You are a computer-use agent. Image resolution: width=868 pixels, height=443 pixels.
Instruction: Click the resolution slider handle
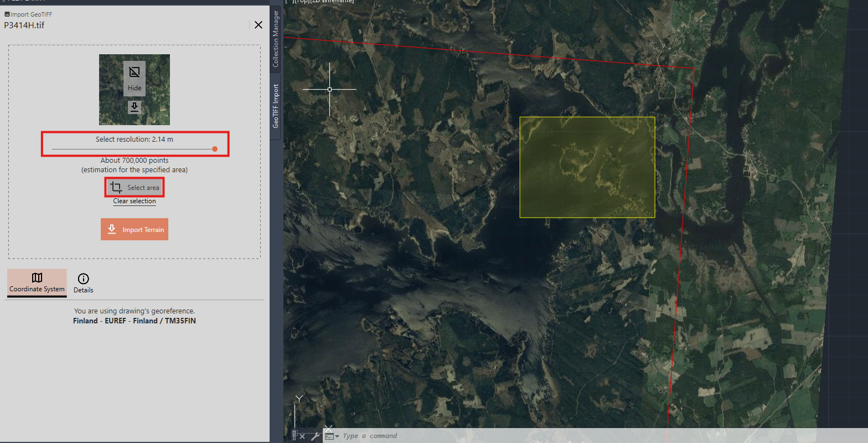point(215,149)
